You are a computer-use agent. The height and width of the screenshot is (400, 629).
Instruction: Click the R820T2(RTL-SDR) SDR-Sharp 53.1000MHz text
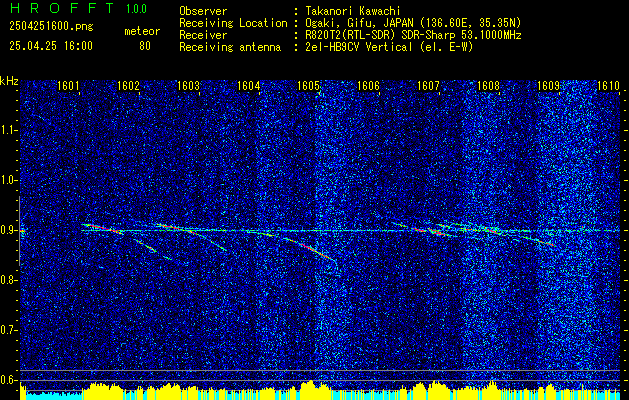pyautogui.click(x=413, y=35)
